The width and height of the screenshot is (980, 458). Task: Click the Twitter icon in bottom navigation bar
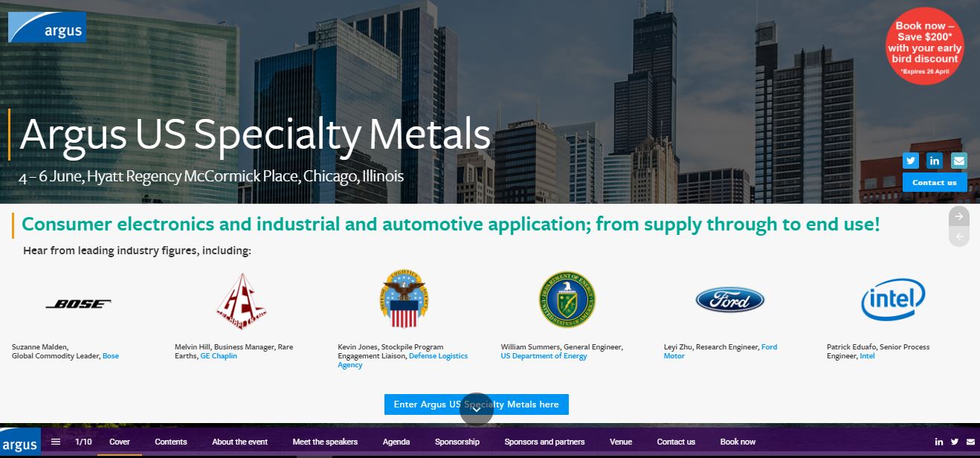tap(955, 442)
